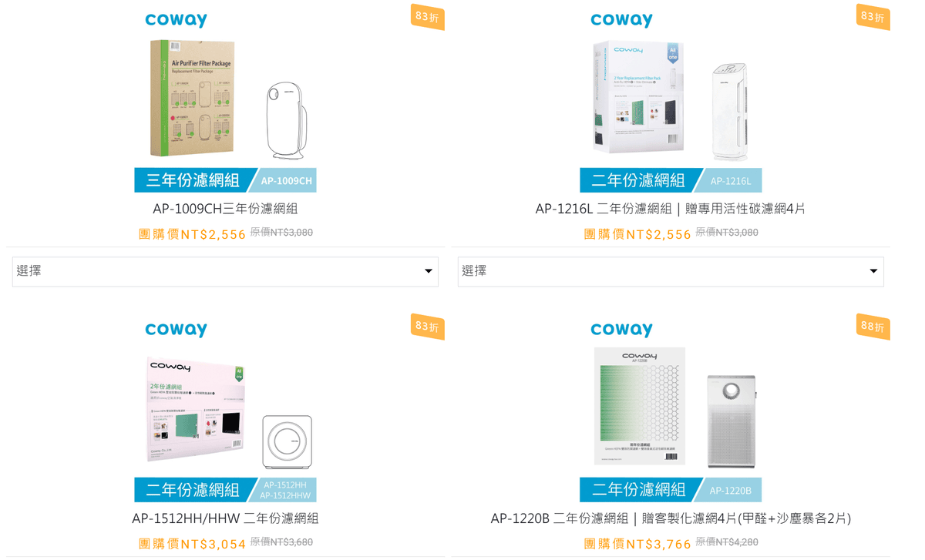The image size is (925, 560).
Task: Click the 83折 discount badge on AP-1009CH
Action: (x=427, y=17)
